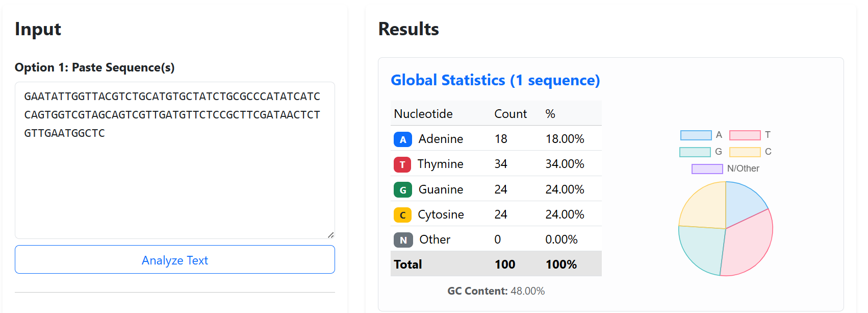
Task: Toggle the T legend swatch in chart
Action: pyautogui.click(x=745, y=135)
